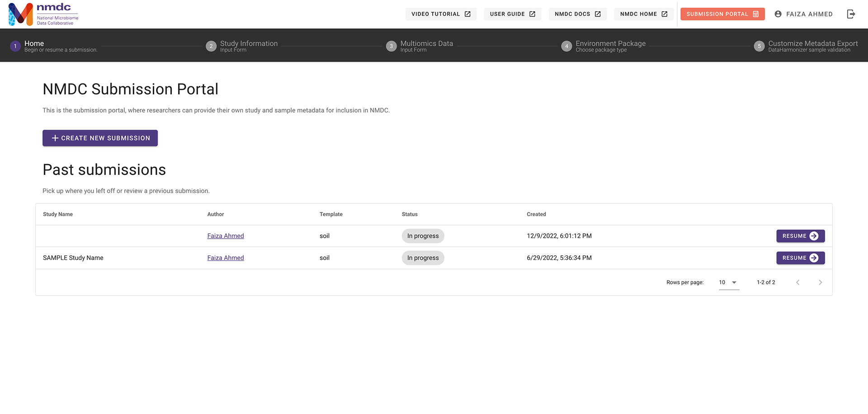This screenshot has width=868, height=414.
Task: Go to Environment Package step
Action: 604,46
